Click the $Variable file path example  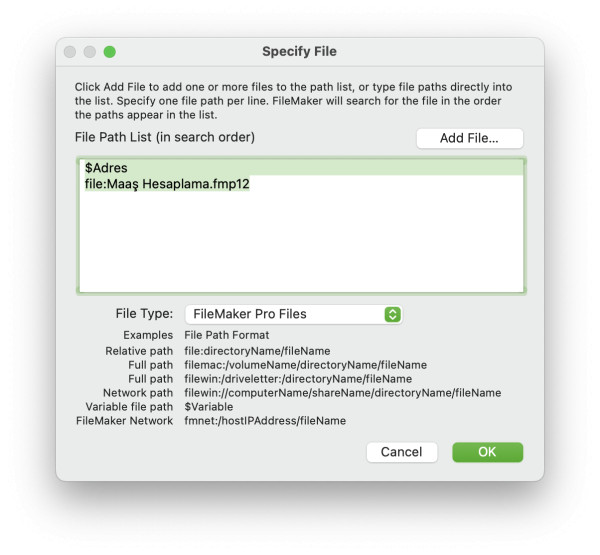209,406
